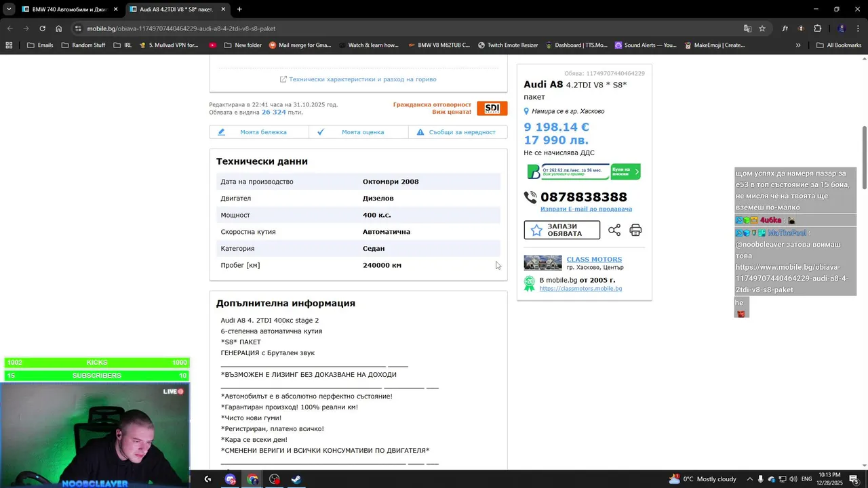The width and height of the screenshot is (868, 488).
Task: Open the Mullvad VPN bookmark
Action: (x=169, y=45)
